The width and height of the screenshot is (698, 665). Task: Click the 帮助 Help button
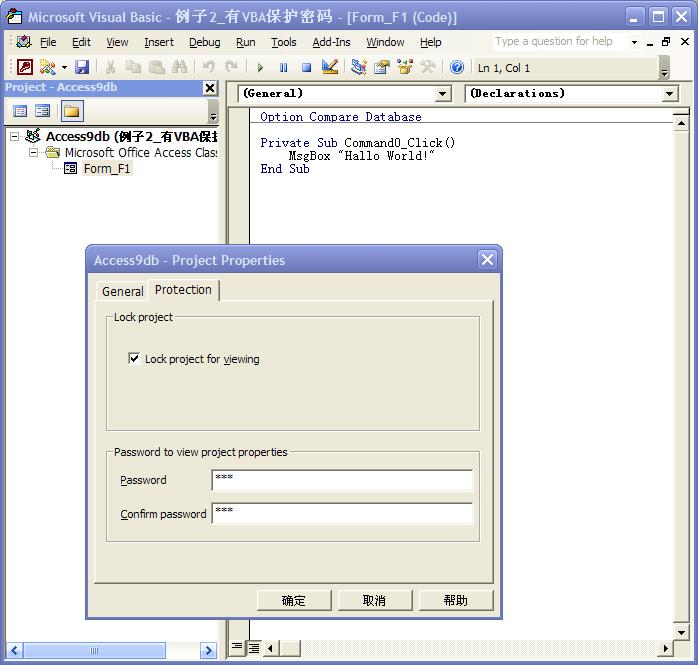tap(455, 600)
